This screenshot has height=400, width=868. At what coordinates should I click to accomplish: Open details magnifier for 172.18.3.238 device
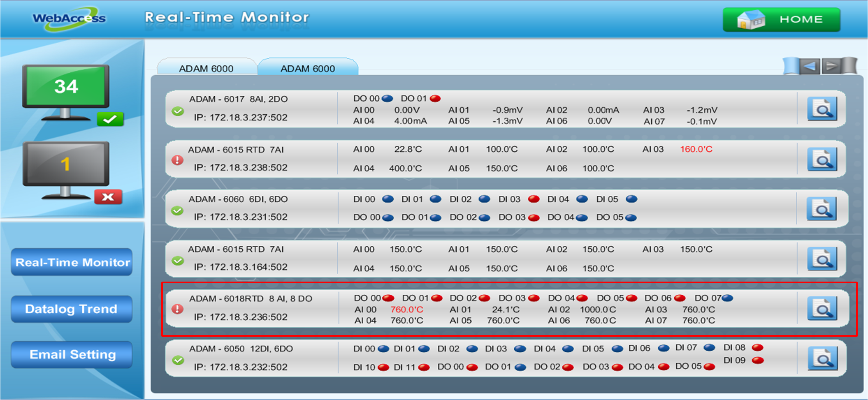point(822,159)
